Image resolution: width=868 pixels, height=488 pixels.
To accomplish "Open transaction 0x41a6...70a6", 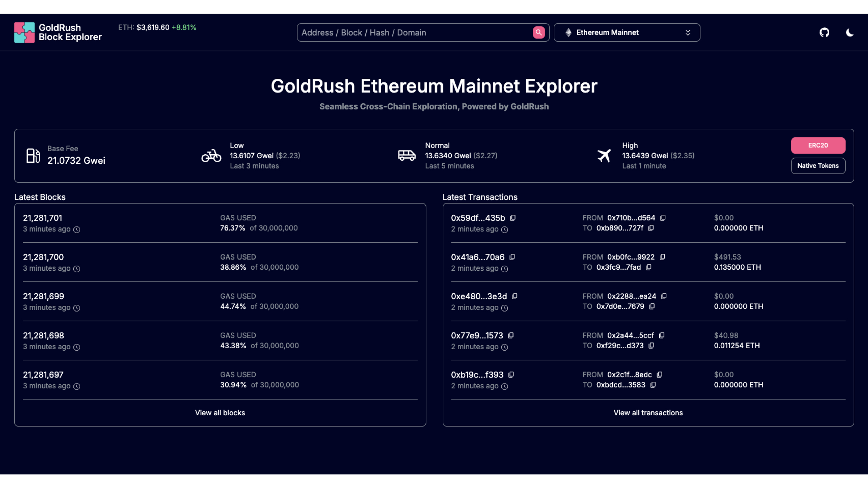I will (x=477, y=257).
